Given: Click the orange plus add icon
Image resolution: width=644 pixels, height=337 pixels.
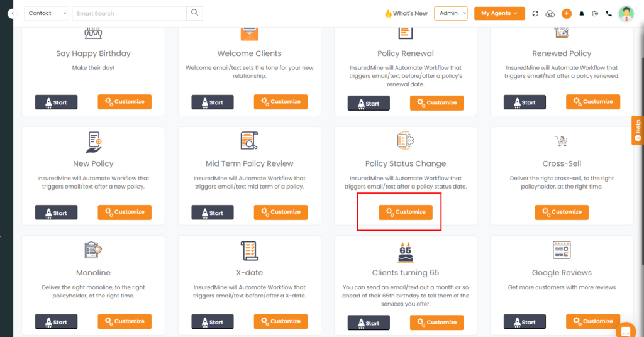Looking at the screenshot, I should tap(567, 14).
